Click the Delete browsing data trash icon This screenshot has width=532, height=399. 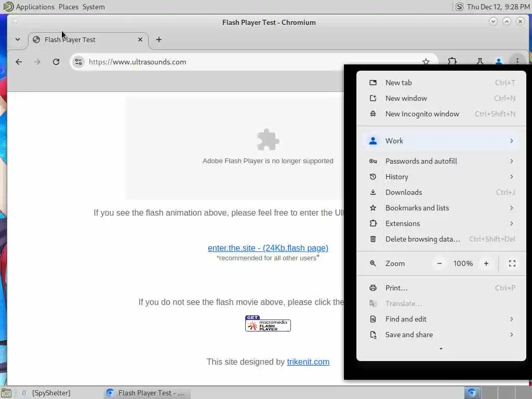(x=373, y=239)
